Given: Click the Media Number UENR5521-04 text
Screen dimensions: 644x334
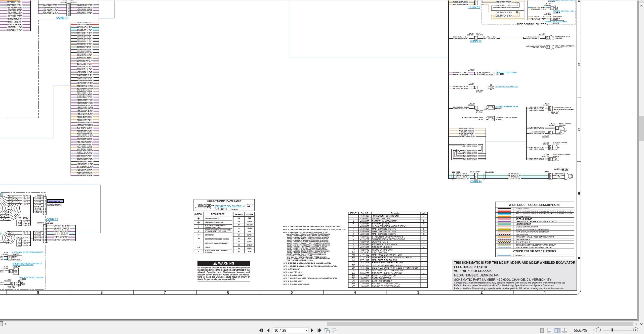Looking at the screenshot, I should point(477,275).
